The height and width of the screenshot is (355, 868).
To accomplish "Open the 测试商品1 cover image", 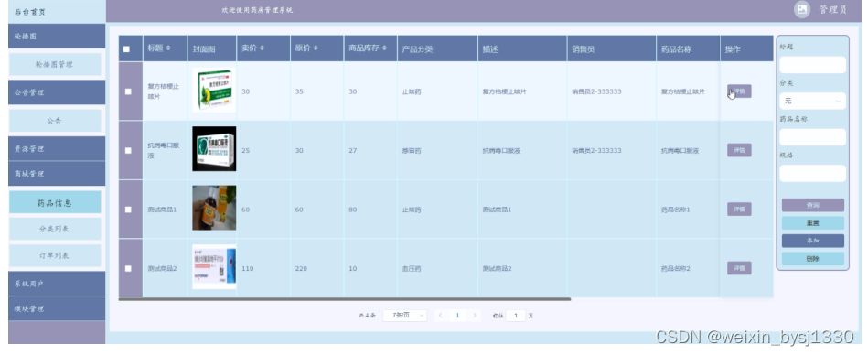I will click(x=214, y=208).
